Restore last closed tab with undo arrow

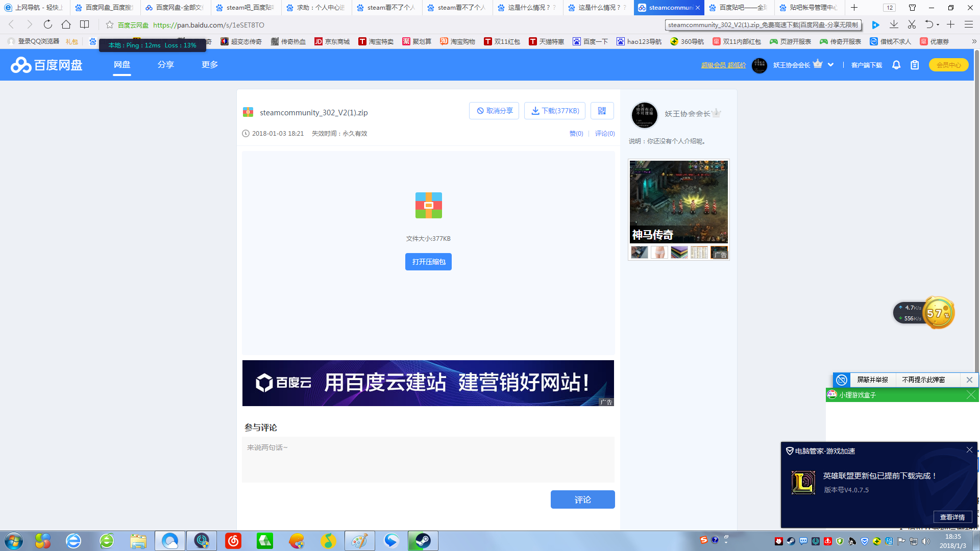pos(929,24)
